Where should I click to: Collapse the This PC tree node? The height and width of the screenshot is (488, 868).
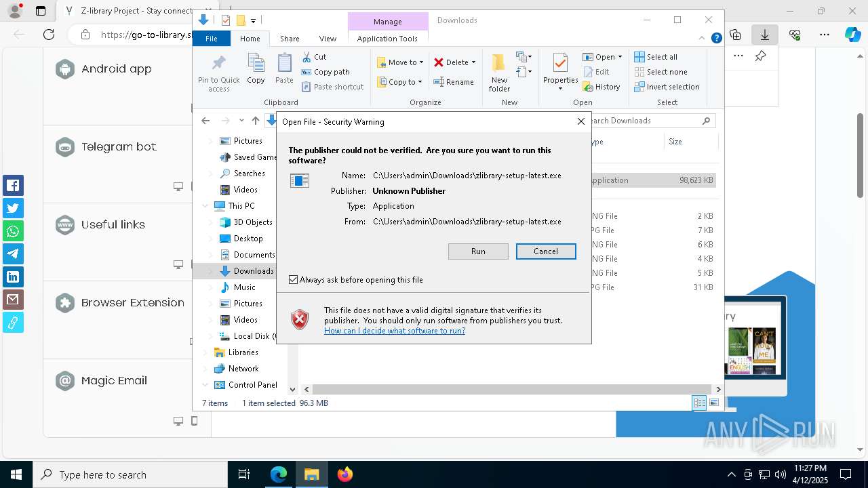[x=205, y=206]
